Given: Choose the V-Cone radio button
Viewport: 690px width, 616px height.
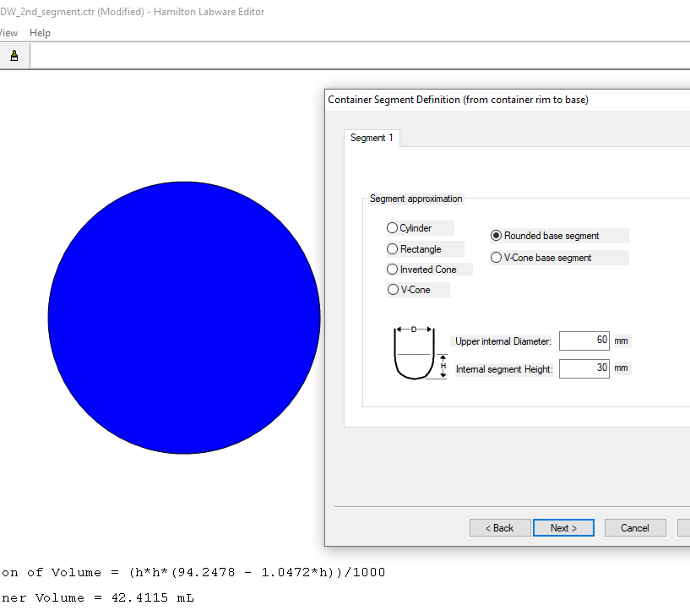Looking at the screenshot, I should pos(393,290).
